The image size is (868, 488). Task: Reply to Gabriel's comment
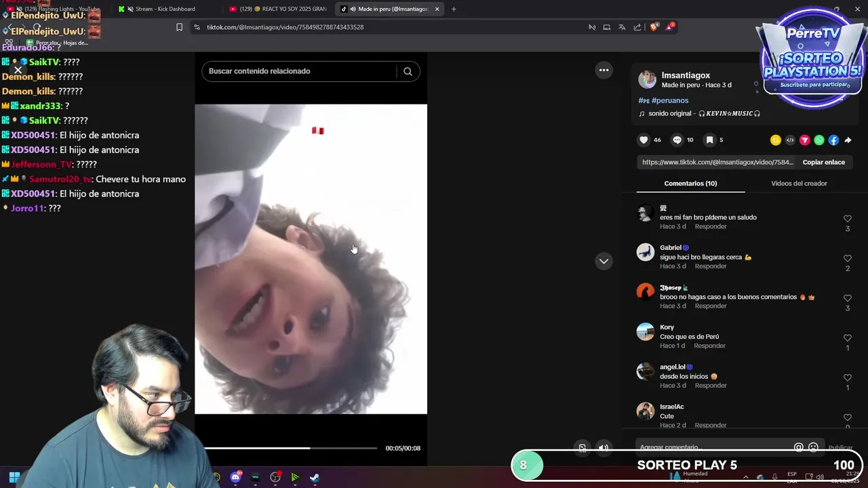click(710, 266)
